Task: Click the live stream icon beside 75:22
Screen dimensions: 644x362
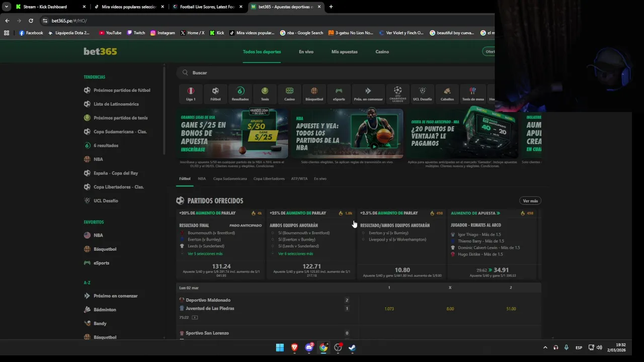Action: point(195,318)
